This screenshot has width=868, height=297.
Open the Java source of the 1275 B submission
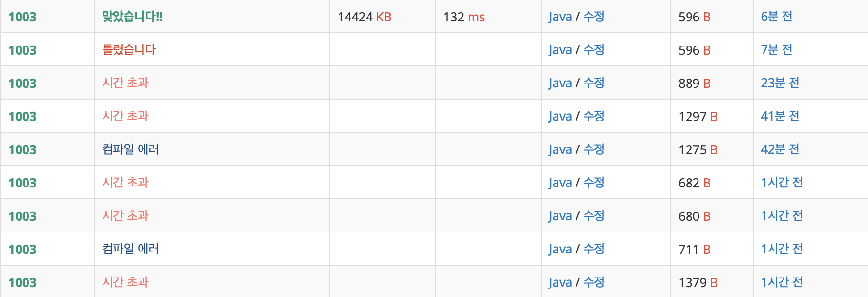(x=560, y=150)
